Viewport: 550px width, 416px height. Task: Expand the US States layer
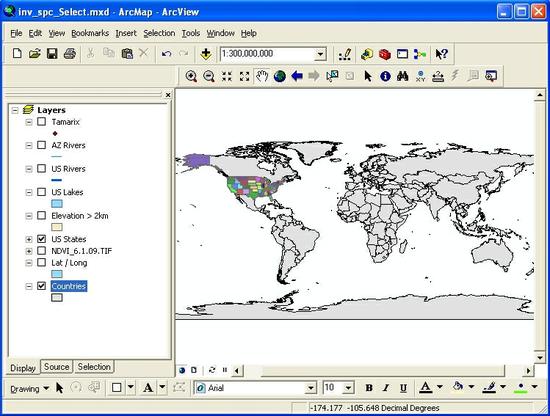[x=29, y=239]
